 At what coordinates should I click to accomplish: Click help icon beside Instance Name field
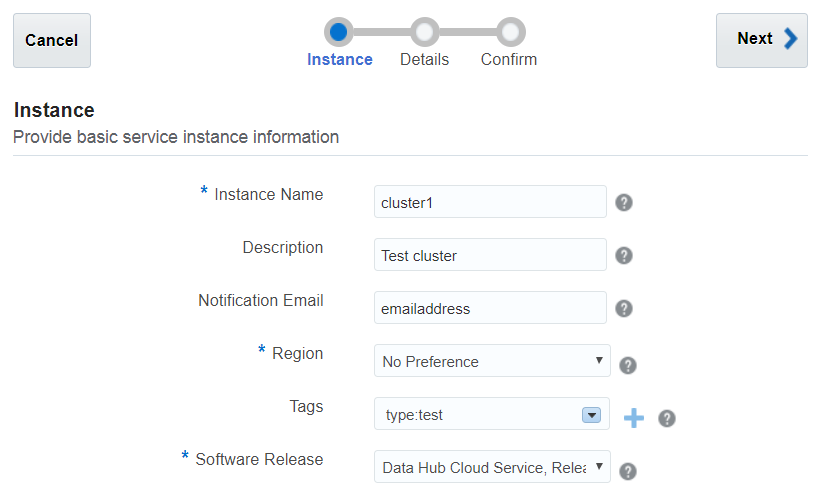click(624, 203)
